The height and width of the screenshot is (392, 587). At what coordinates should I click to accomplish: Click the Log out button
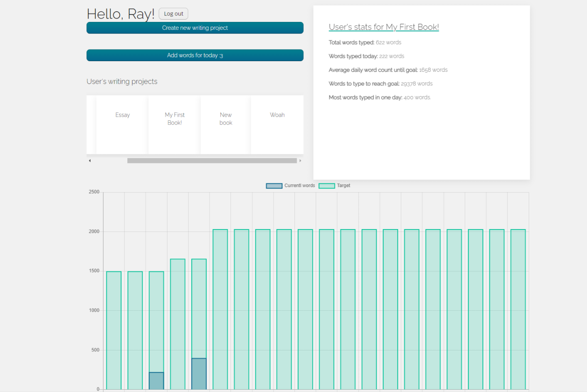174,14
